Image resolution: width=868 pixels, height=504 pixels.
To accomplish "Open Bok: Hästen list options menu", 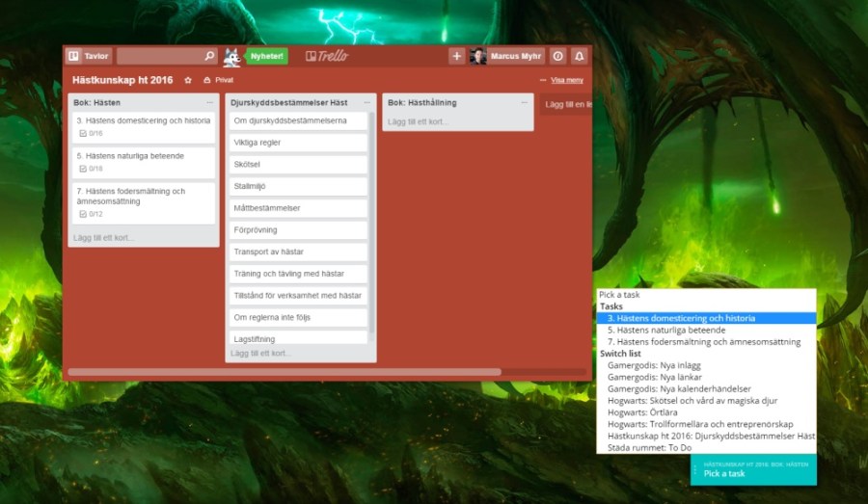I will click(x=209, y=102).
